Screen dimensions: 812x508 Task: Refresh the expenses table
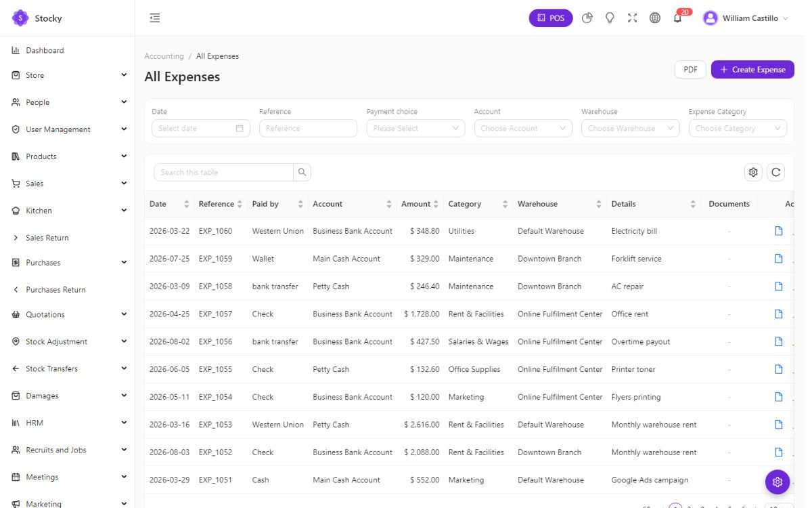point(775,172)
